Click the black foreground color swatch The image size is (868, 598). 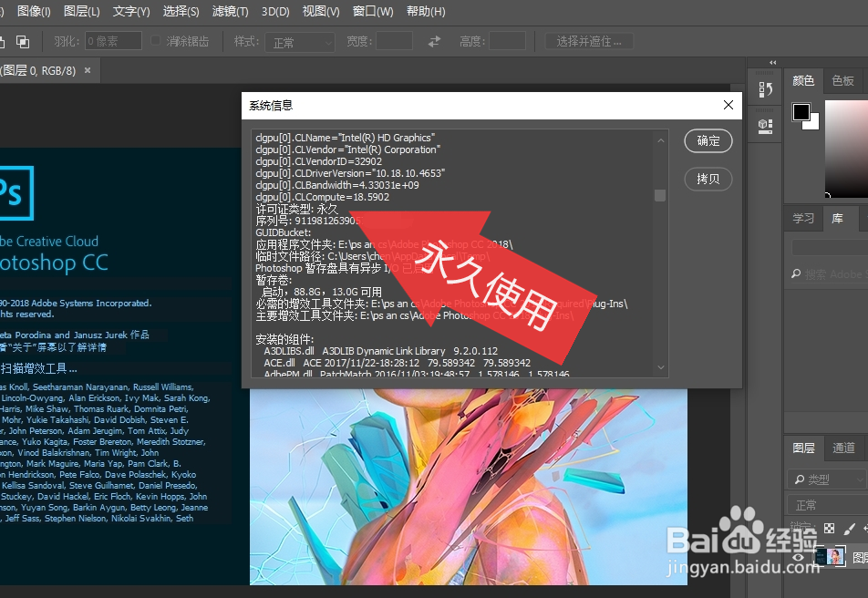pyautogui.click(x=800, y=111)
